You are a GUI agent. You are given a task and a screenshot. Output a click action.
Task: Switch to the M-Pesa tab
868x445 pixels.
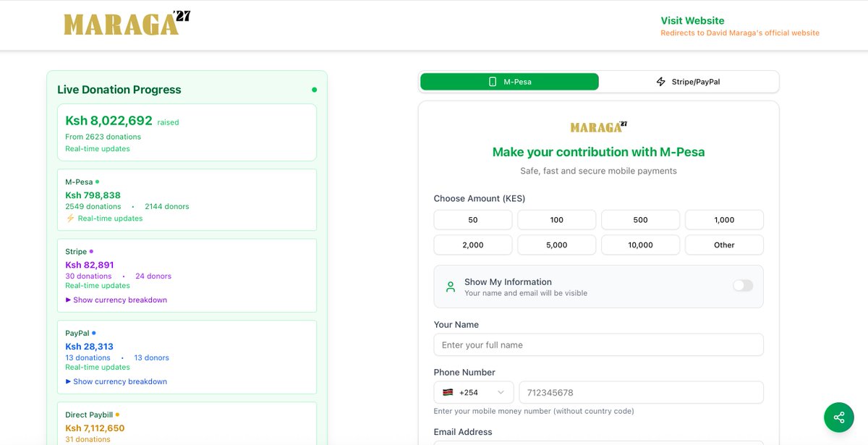click(x=509, y=82)
